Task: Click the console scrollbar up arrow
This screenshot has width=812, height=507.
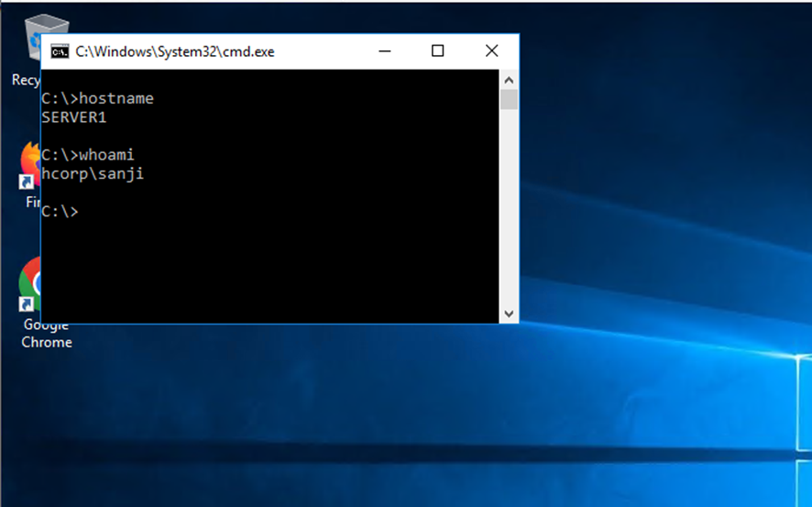Action: point(510,79)
